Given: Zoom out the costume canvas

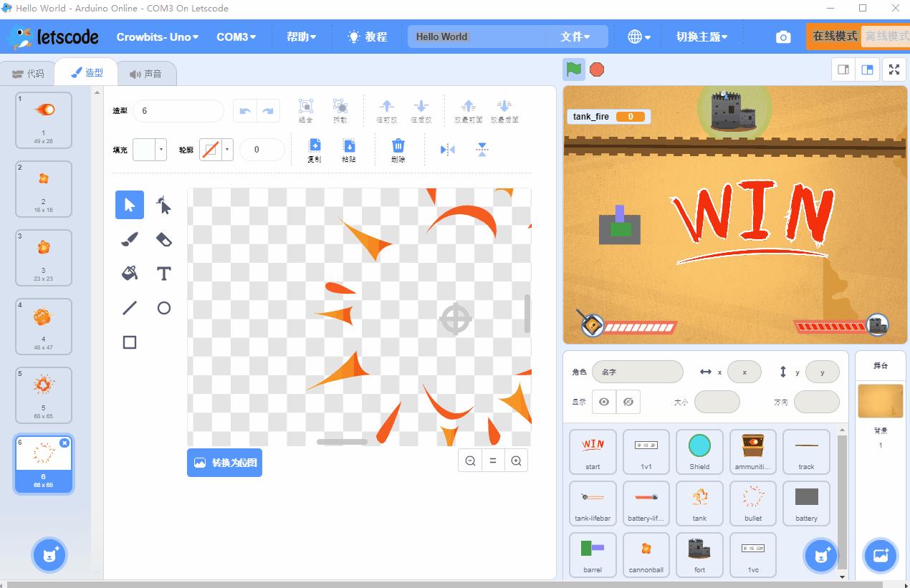Looking at the screenshot, I should [x=470, y=461].
